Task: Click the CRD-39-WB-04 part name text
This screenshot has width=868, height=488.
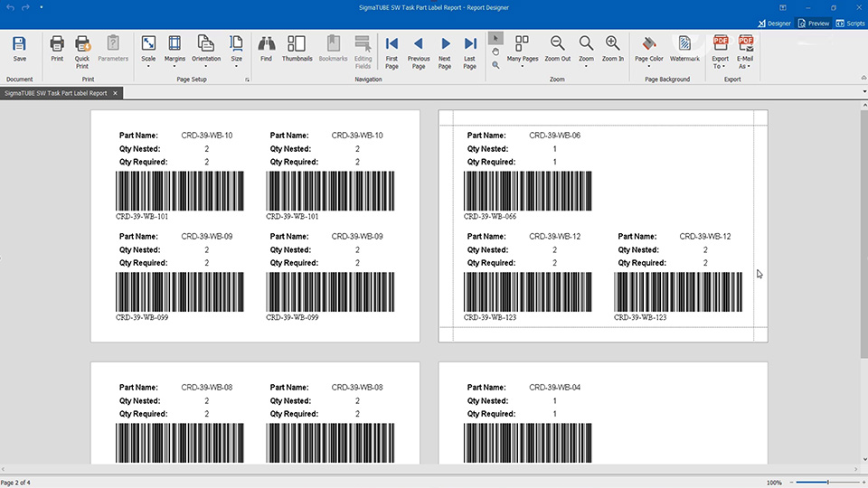Action: [x=554, y=388]
